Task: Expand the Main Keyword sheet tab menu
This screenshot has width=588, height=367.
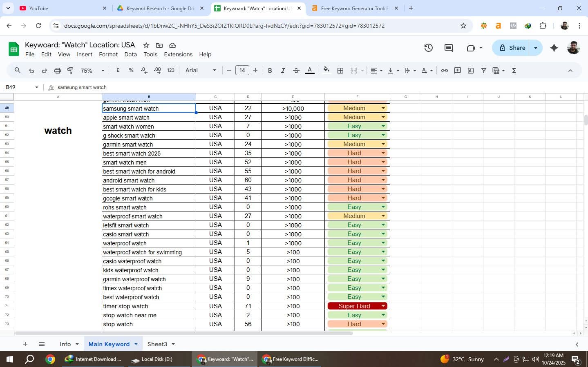Action: pos(136,344)
